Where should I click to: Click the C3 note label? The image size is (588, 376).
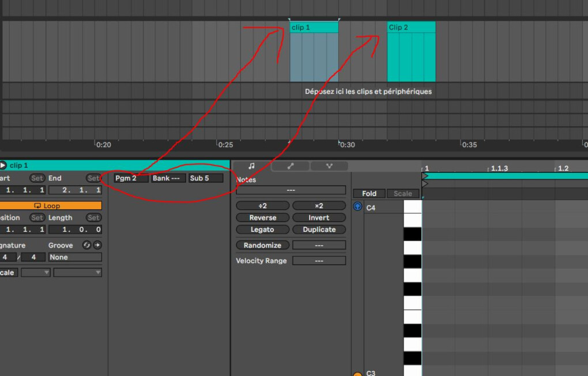[371, 373]
